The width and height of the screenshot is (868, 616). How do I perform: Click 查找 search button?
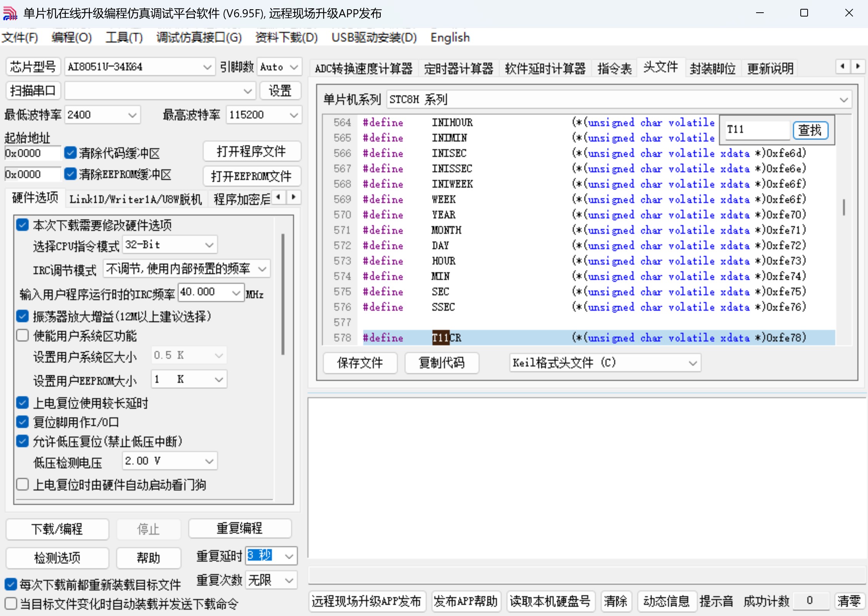point(810,130)
